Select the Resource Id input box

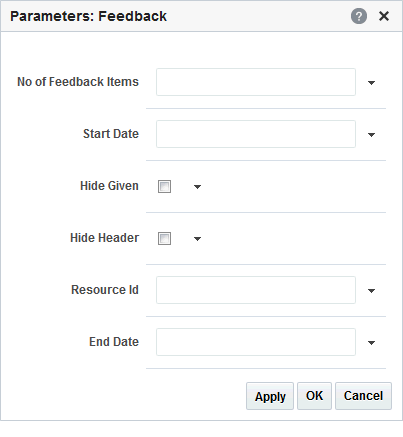[x=256, y=290]
